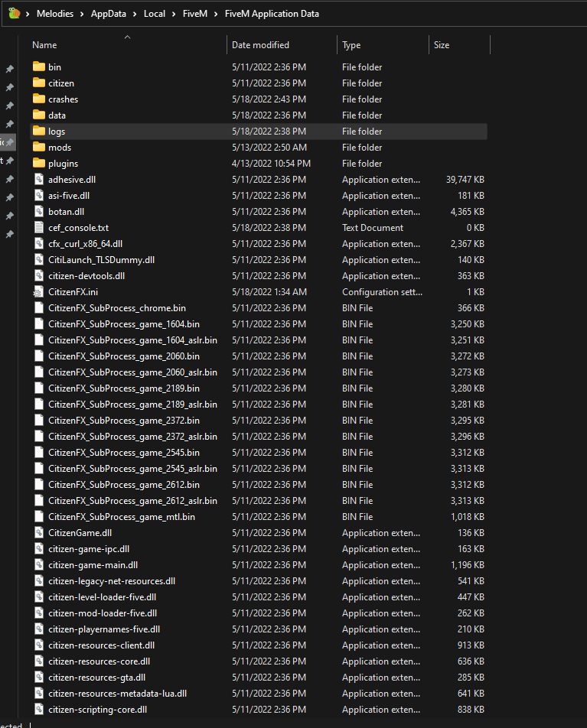
Task: Select citizen-level-loader-five.dll file name
Action: [103, 597]
